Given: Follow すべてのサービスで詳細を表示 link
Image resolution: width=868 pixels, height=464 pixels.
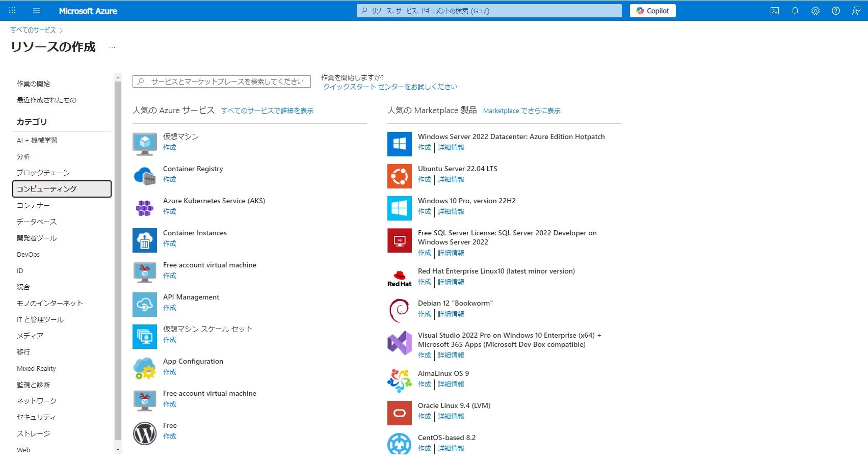Looking at the screenshot, I should [x=267, y=111].
